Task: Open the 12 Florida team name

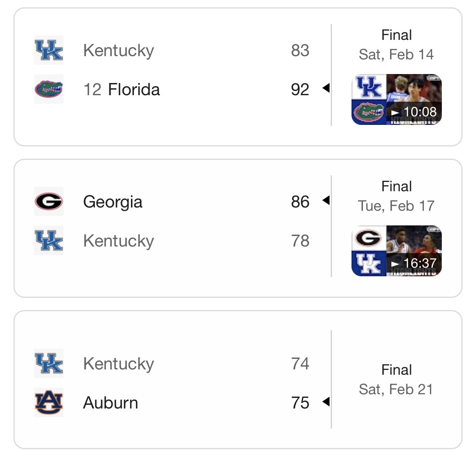Action: pyautogui.click(x=121, y=90)
